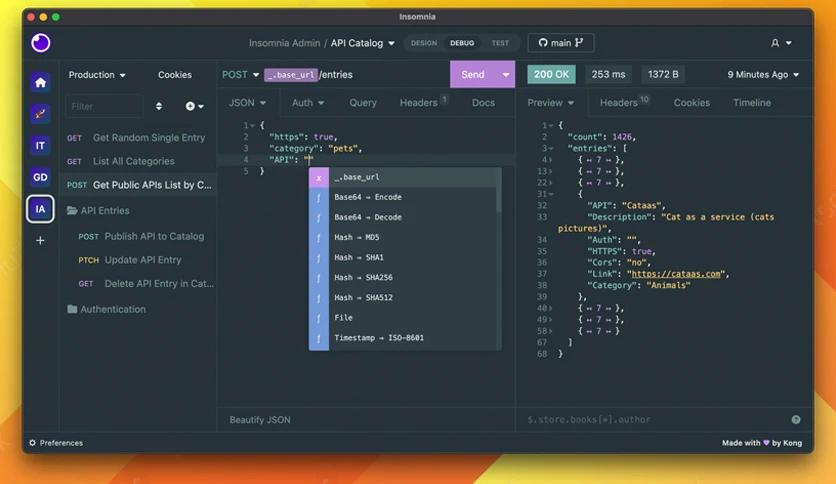Go to the home dashboard icon

click(x=41, y=82)
